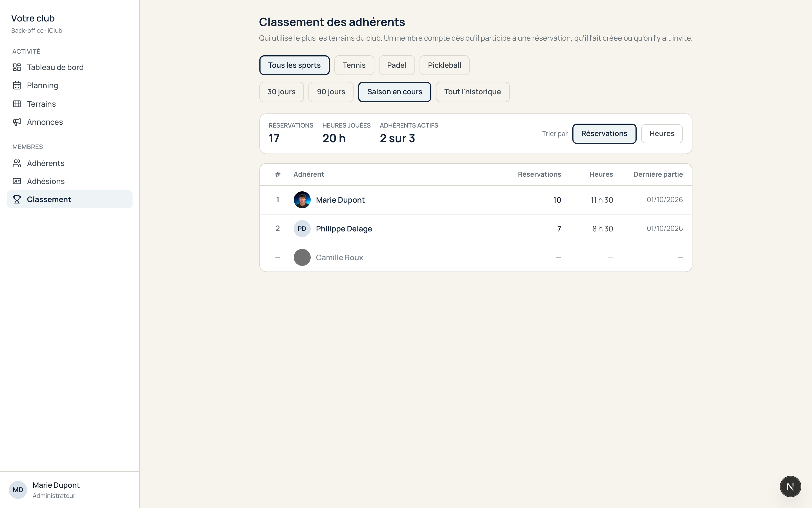Sort ranking by Heures button
The height and width of the screenshot is (508, 812).
coord(662,134)
